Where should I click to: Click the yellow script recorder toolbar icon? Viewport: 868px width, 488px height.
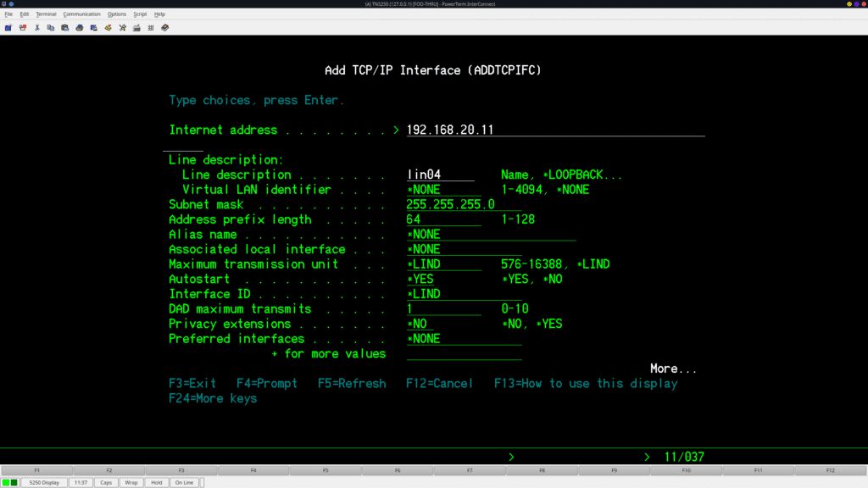108,28
